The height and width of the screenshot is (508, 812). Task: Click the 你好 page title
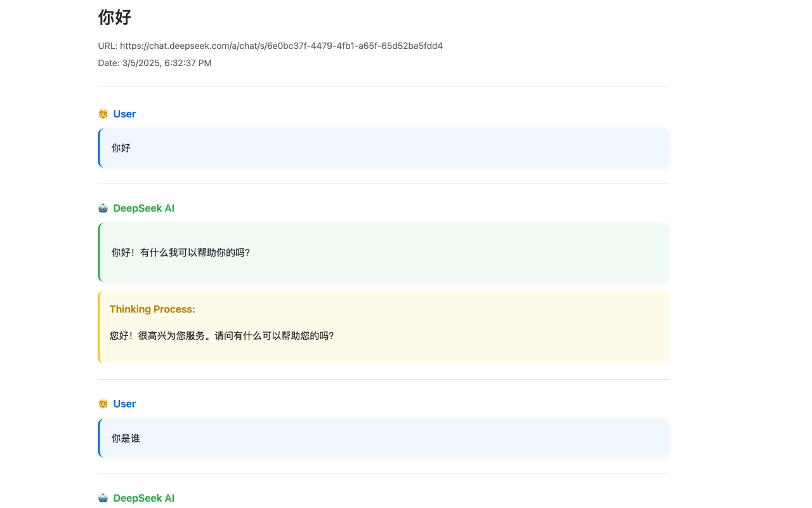[114, 17]
